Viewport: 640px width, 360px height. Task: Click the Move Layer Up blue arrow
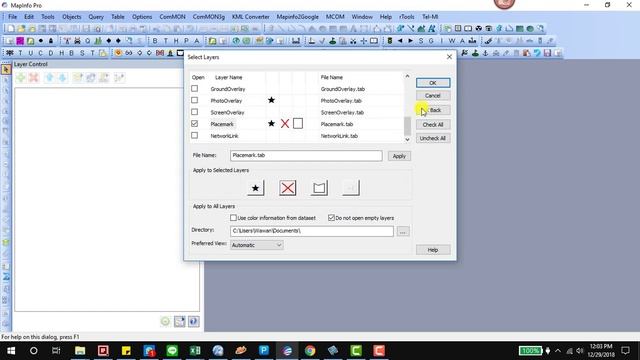point(49,78)
